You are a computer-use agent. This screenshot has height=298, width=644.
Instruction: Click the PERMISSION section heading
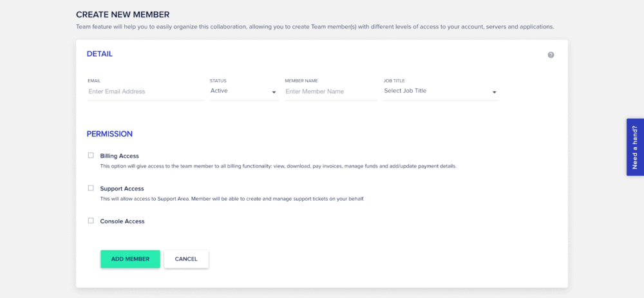[x=109, y=134]
